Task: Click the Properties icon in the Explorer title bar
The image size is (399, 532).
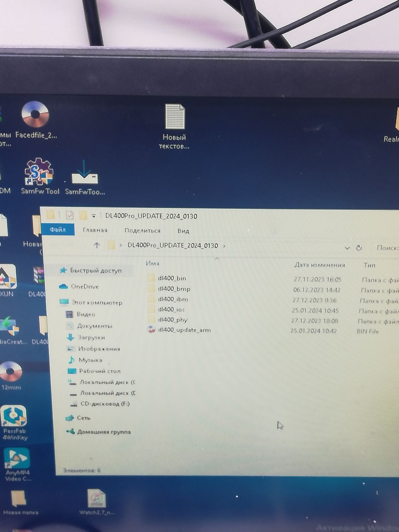Action: tap(69, 215)
